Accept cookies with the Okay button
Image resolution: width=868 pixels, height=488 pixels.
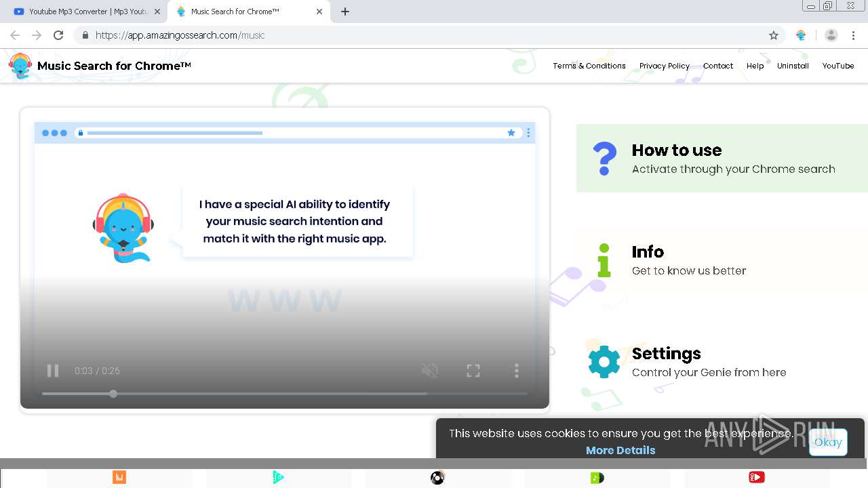[828, 442]
